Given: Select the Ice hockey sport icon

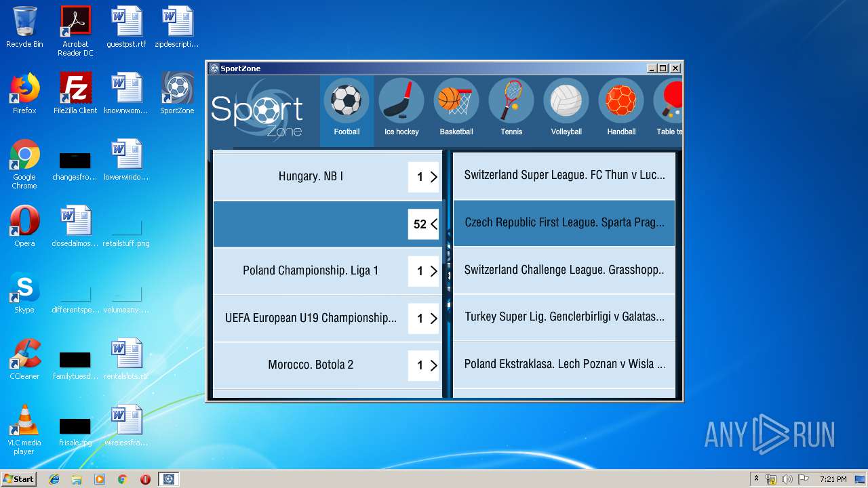Looking at the screenshot, I should [401, 100].
